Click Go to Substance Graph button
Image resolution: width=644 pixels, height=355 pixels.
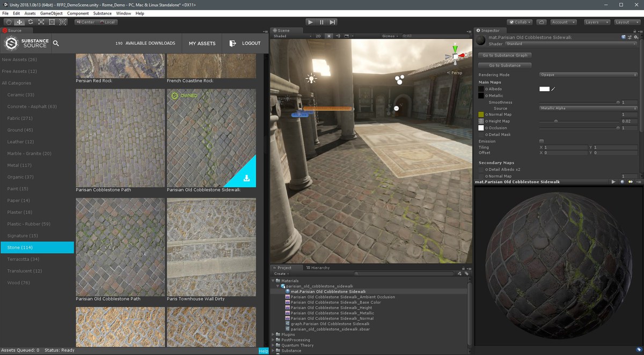pyautogui.click(x=505, y=55)
